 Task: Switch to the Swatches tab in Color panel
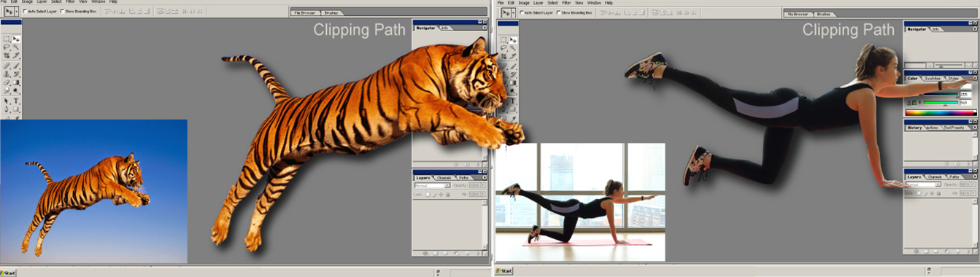(x=933, y=78)
